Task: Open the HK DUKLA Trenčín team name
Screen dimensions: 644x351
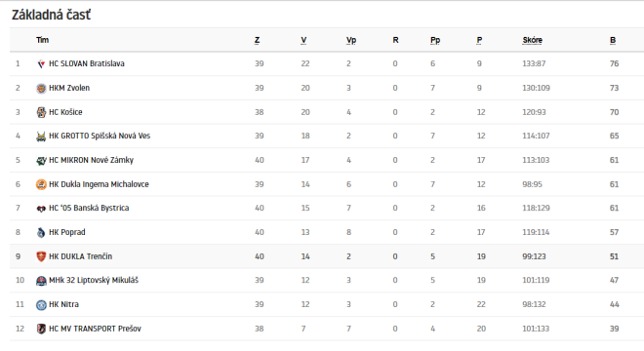Action: tap(80, 256)
